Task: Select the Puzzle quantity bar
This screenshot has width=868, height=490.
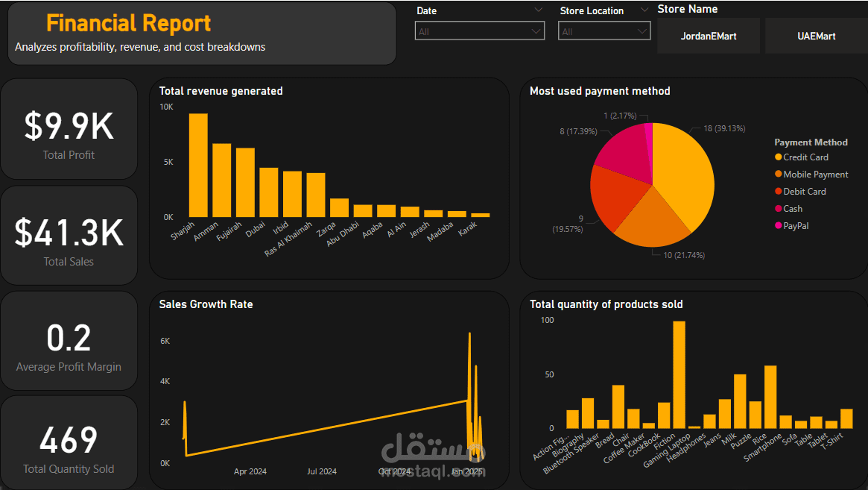Action: 755,415
